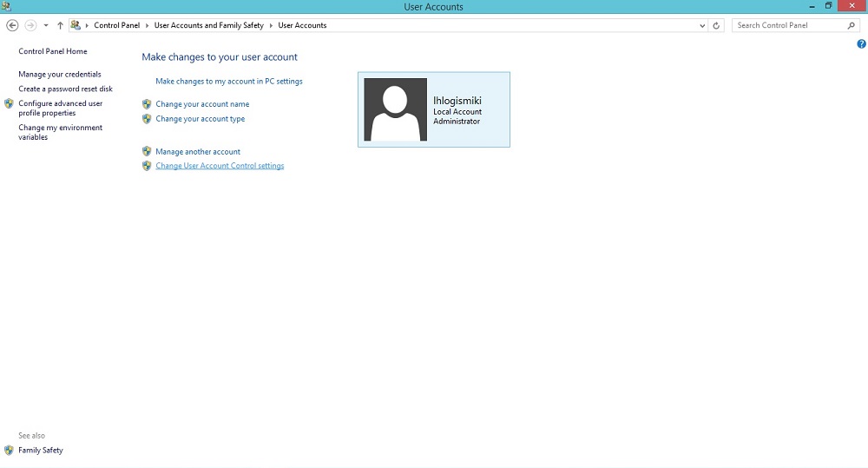Expand chevron after User Accounts and Family Safety
This screenshot has width=868, height=468.
click(x=271, y=25)
